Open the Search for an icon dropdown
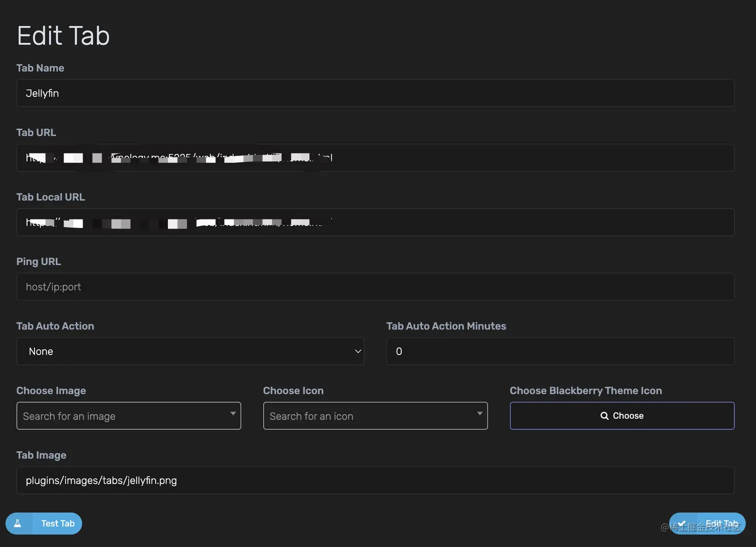The image size is (756, 547). 375,415
